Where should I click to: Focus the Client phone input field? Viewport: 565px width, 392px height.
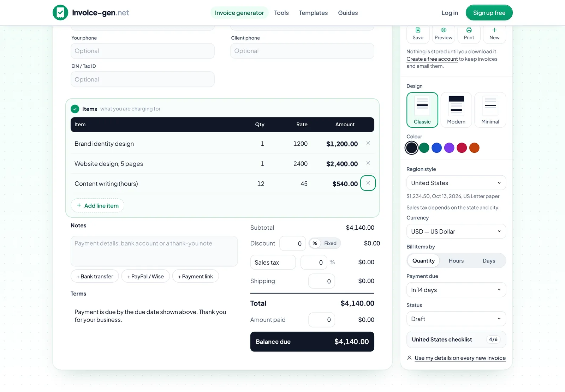click(x=302, y=51)
